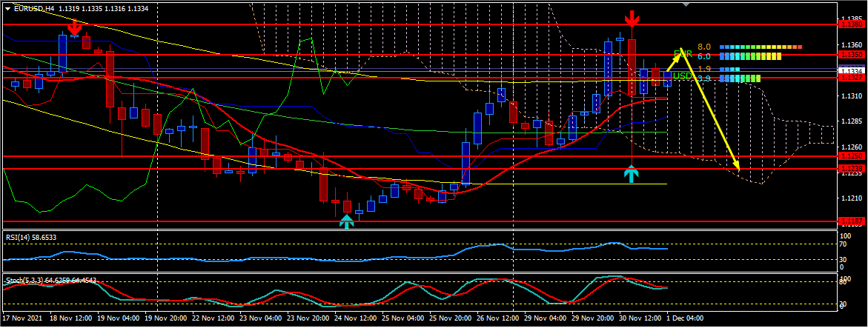The width and height of the screenshot is (868, 328).
Task: Click the EUR currency strength label
Action: (x=682, y=54)
